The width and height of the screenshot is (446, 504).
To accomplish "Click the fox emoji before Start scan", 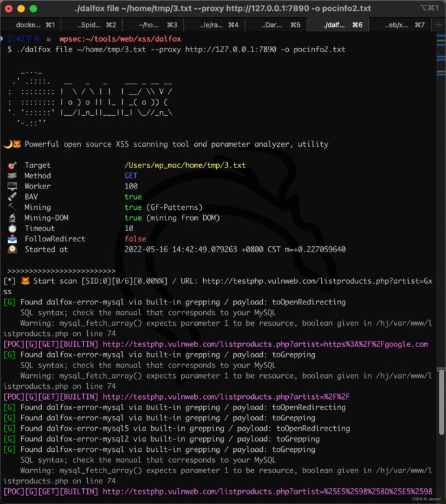I will point(25,281).
